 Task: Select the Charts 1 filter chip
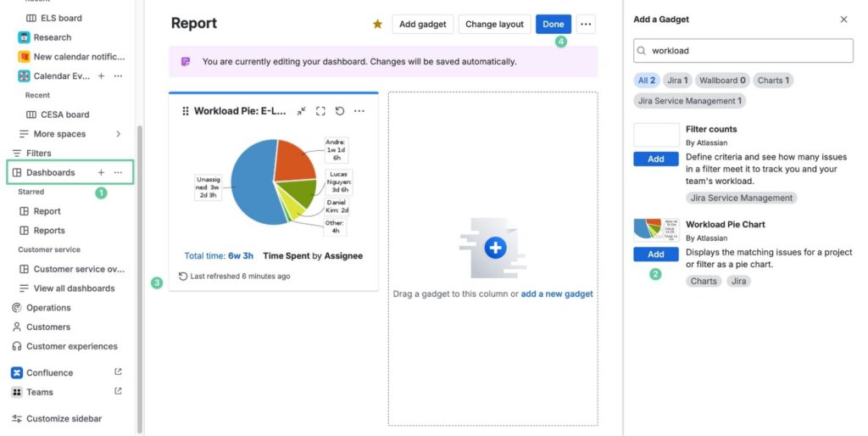click(773, 81)
